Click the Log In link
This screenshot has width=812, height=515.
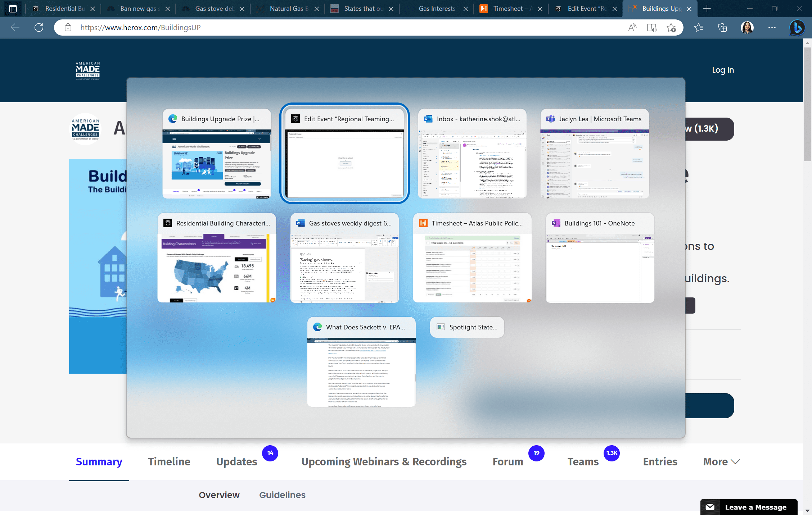point(723,70)
